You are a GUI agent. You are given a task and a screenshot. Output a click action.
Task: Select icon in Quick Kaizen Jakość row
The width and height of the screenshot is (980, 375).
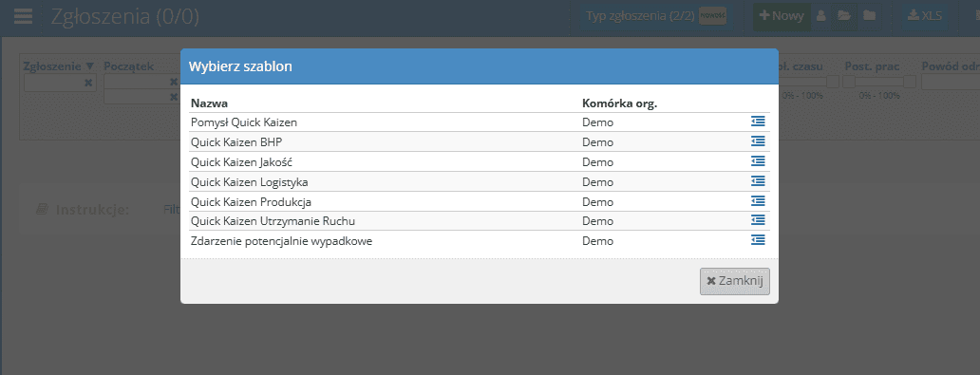(x=758, y=161)
